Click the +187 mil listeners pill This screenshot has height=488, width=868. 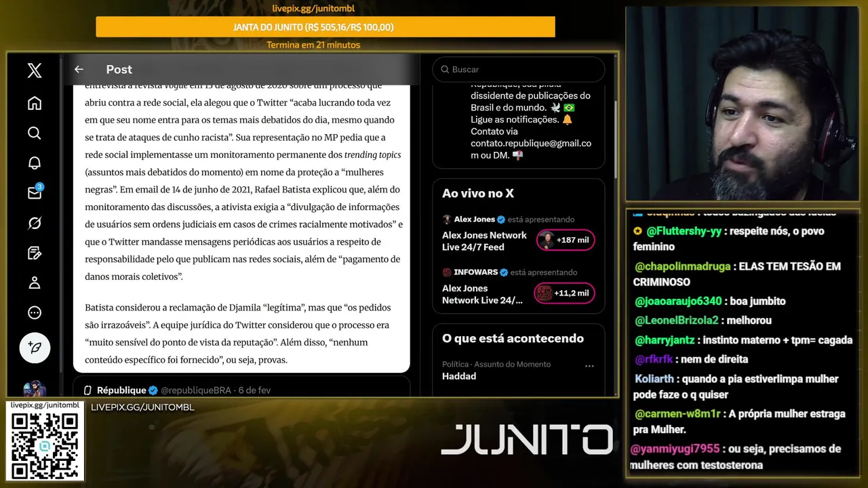click(566, 240)
